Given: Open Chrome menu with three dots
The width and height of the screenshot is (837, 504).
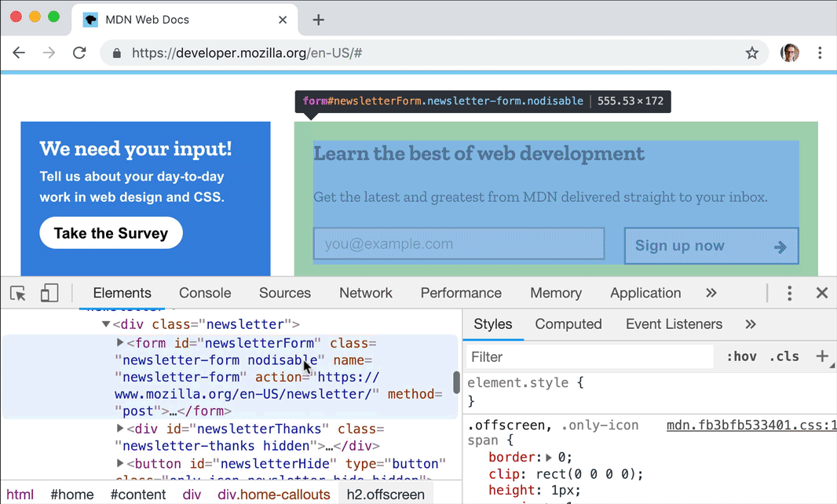Looking at the screenshot, I should (x=820, y=53).
